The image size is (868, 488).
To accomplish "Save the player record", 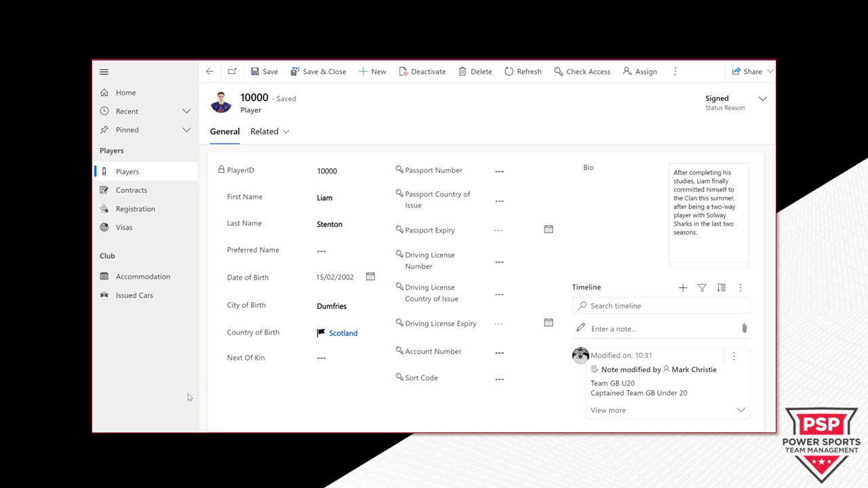I will 264,71.
